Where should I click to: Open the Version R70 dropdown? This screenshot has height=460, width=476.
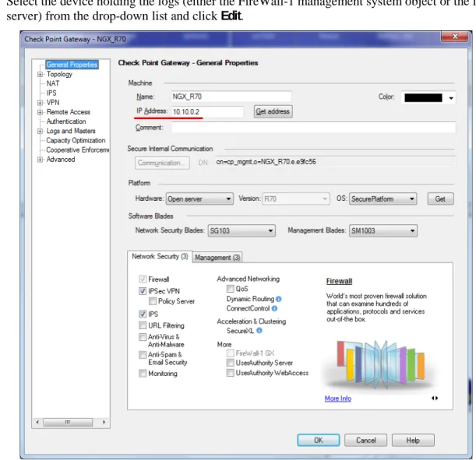pos(296,199)
